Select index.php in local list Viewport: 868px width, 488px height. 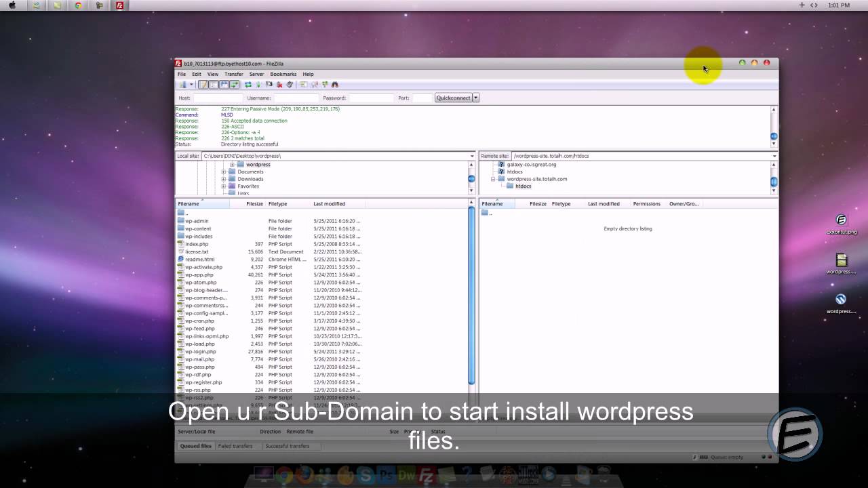197,244
